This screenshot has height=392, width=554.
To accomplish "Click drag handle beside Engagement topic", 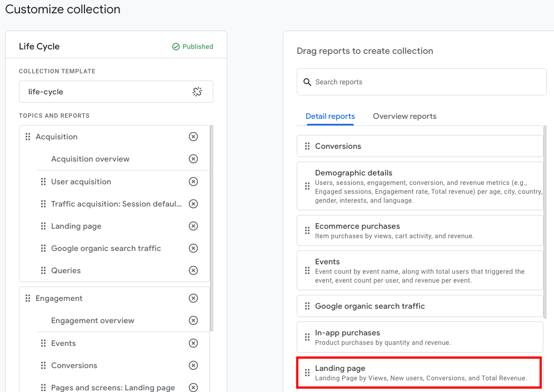I will point(28,298).
